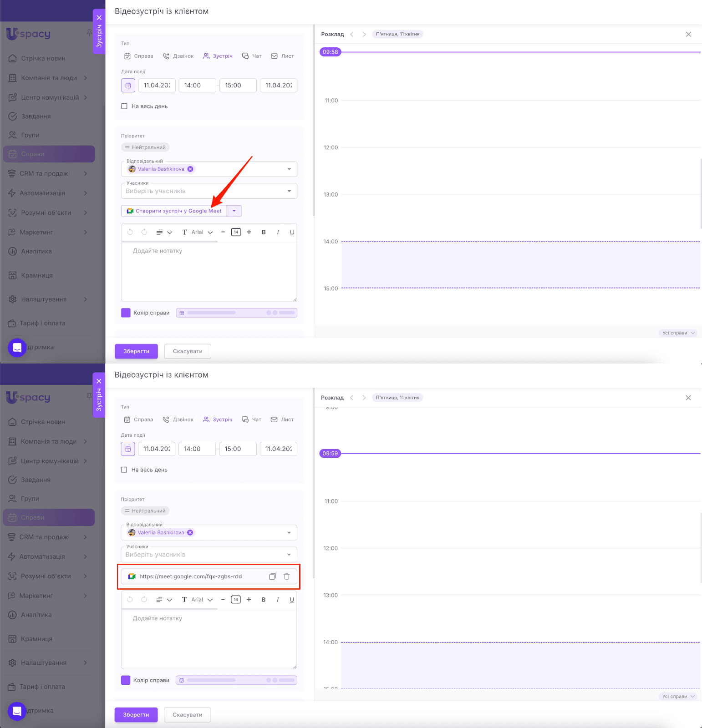Viewport: 702px width, 728px height.
Task: Open the Усі справи filter in the upper screenshot
Action: (x=678, y=333)
